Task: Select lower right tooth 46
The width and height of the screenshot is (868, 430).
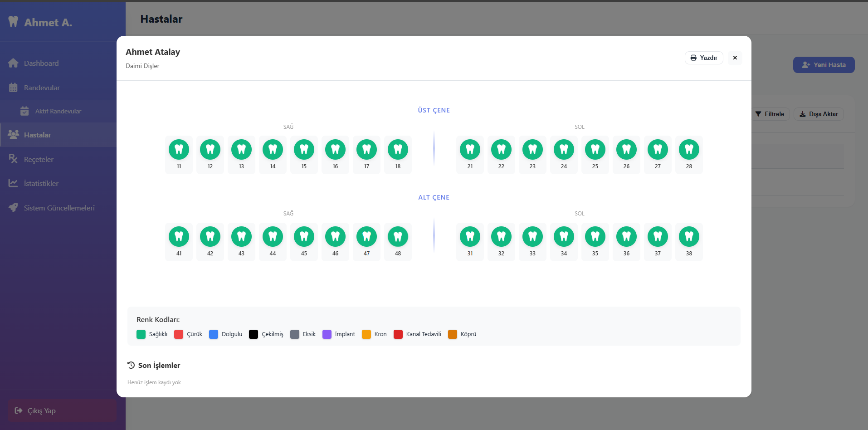Action: click(x=335, y=241)
